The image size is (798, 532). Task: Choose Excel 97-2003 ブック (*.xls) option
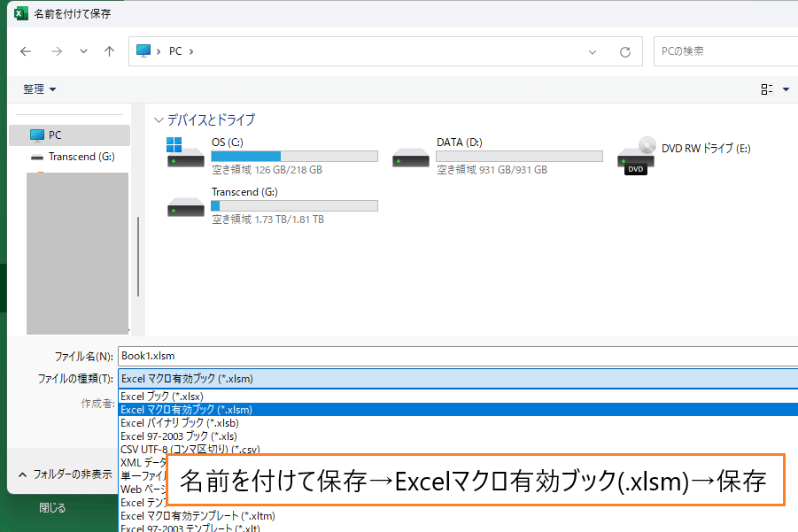point(458,436)
